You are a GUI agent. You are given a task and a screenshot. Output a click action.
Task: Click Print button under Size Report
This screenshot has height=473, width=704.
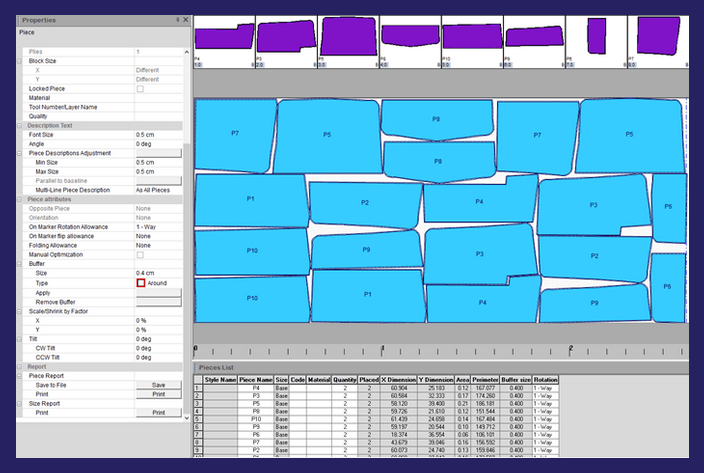click(x=158, y=412)
